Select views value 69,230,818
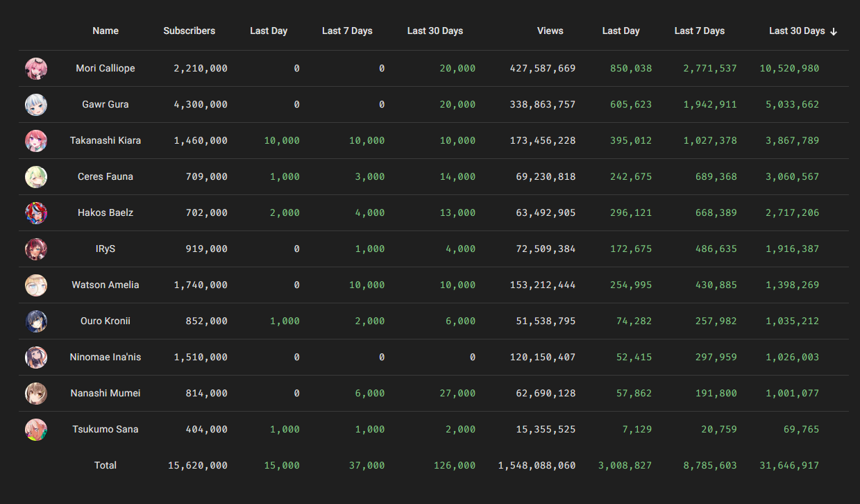The width and height of the screenshot is (860, 504). 546,176
